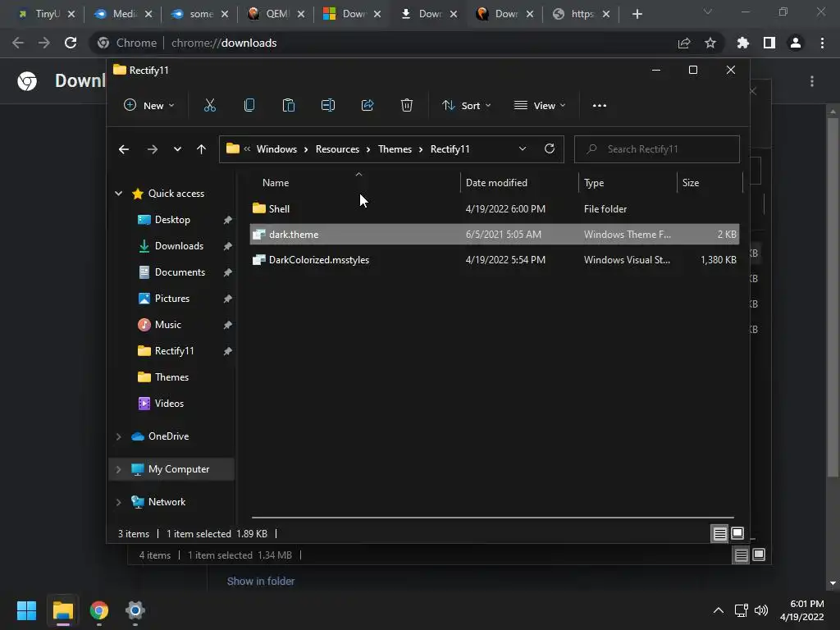Sort by the Type column header
This screenshot has width=840, height=630.
(628, 183)
